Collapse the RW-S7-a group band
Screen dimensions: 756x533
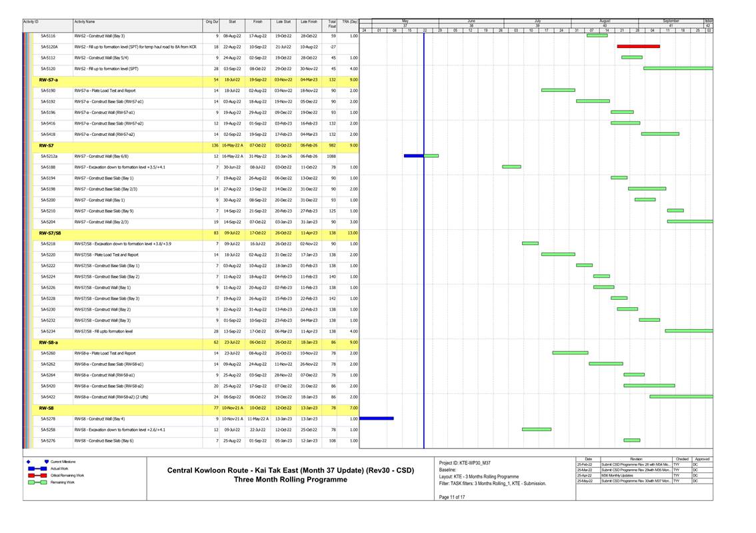pos(47,79)
